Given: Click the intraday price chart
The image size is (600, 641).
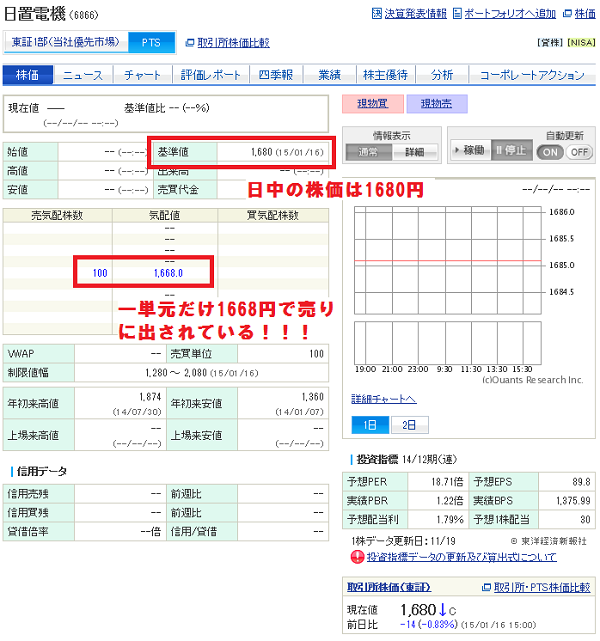Looking at the screenshot, I should (x=448, y=260).
